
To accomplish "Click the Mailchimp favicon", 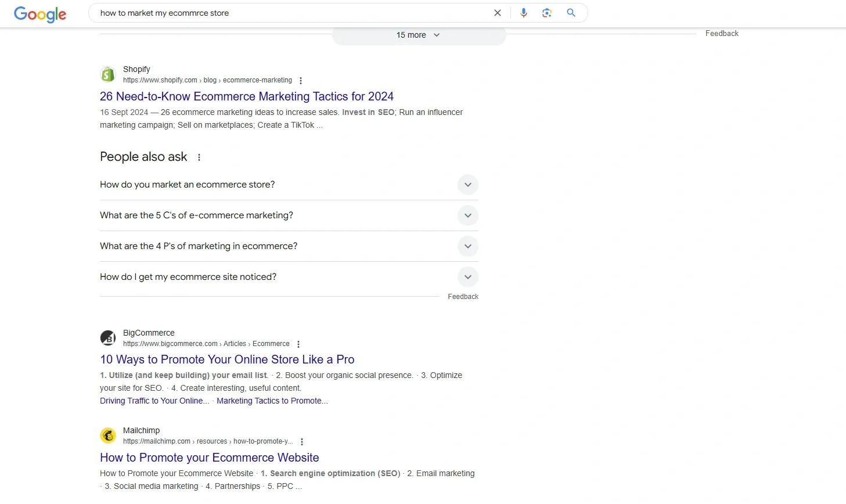I will (108, 435).
